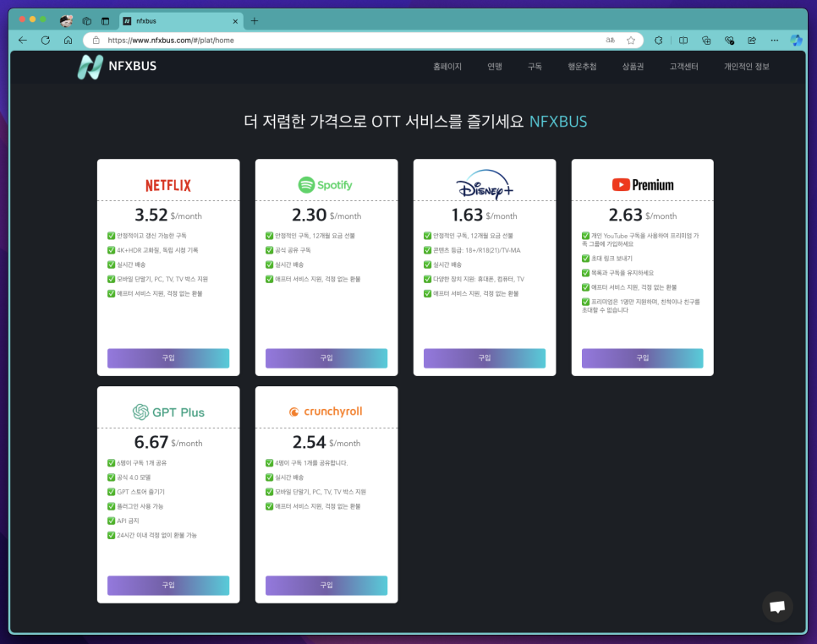Click Disney+ feature 18+/R18(21)/TV-MA line
Screen dimensions: 817x644
click(x=472, y=250)
